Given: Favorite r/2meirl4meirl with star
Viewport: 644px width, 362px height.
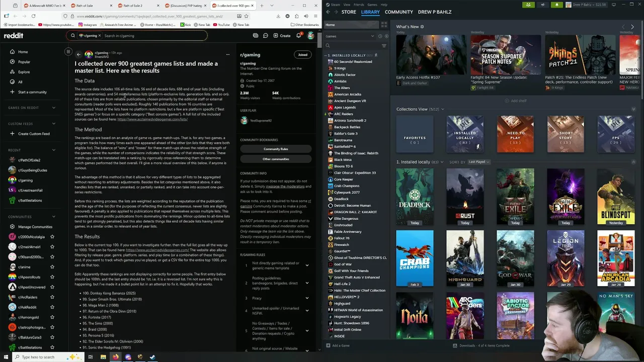Looking at the screenshot, I should tap(52, 247).
